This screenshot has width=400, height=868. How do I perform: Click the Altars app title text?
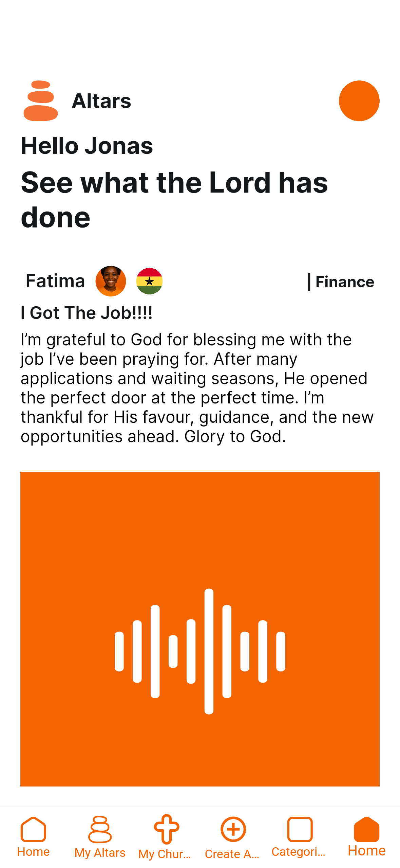101,101
